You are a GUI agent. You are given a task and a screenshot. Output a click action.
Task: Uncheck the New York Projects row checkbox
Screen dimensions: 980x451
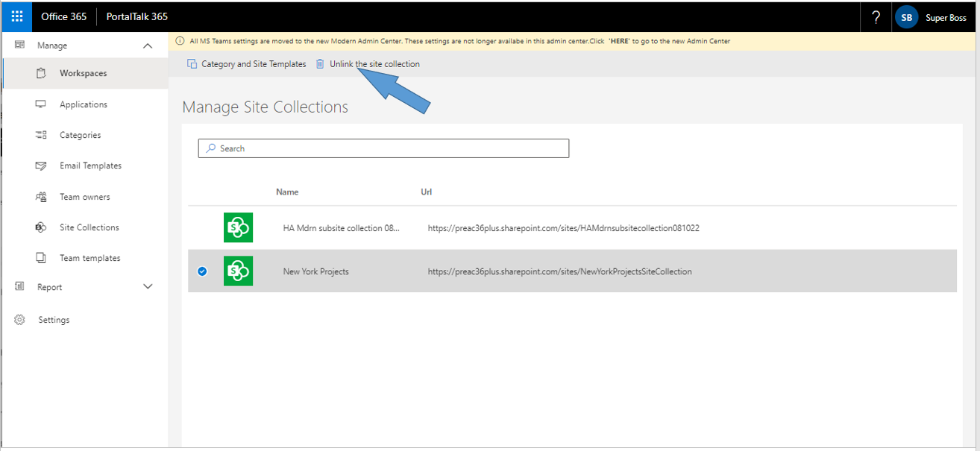(202, 271)
